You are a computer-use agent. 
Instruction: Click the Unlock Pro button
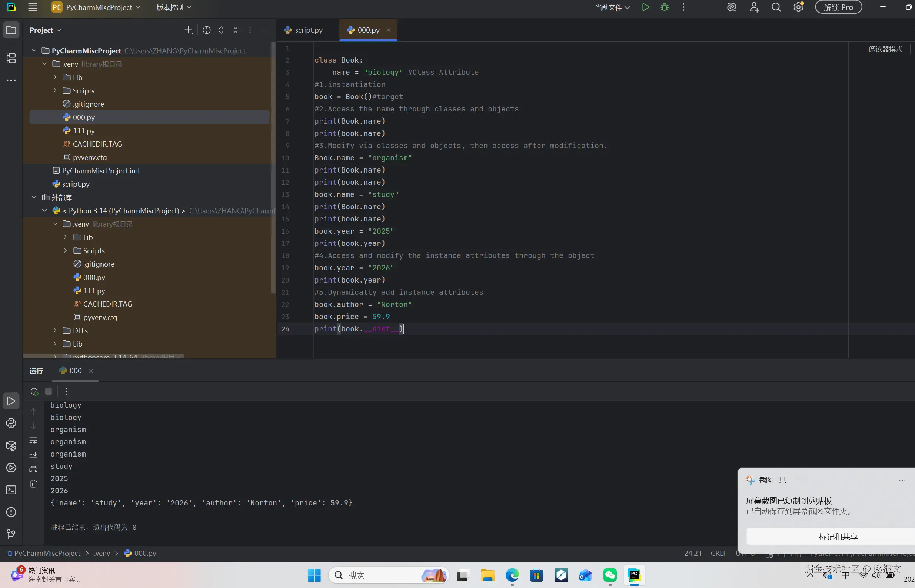(838, 7)
